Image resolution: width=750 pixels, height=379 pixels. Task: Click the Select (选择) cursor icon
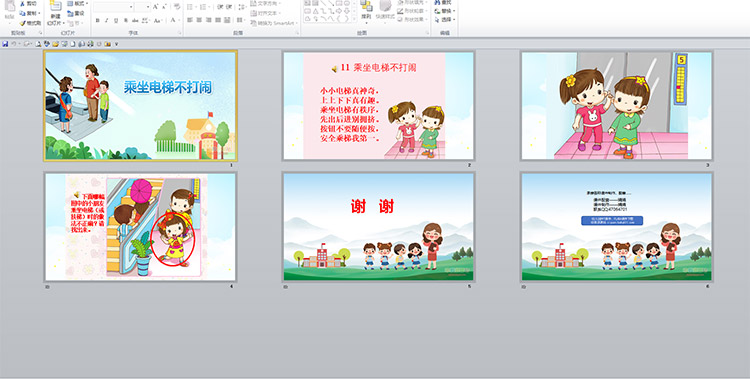(x=437, y=20)
